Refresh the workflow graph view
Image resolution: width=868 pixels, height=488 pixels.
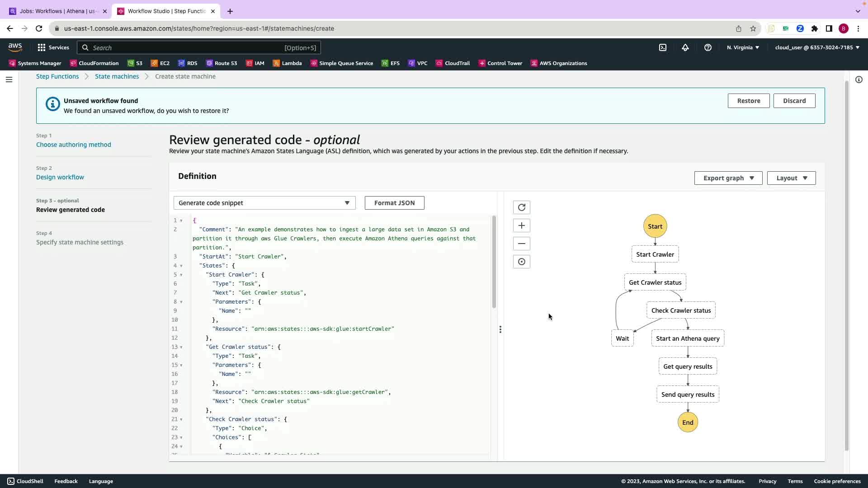pyautogui.click(x=521, y=207)
